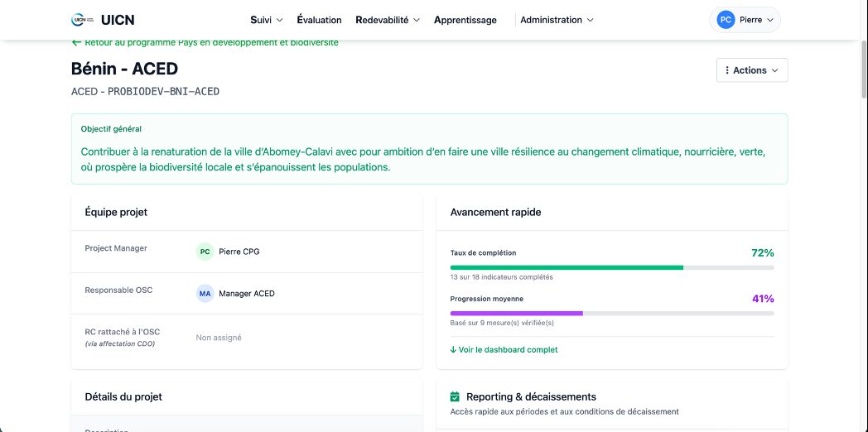Click the PC avatar in the header
868x432 pixels.
tap(726, 20)
